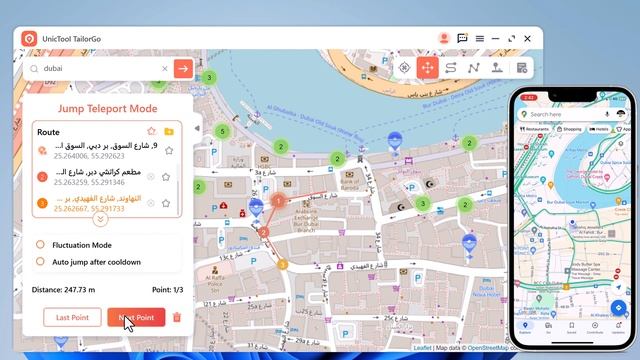
Task: Click the Next Point button
Action: 136,317
